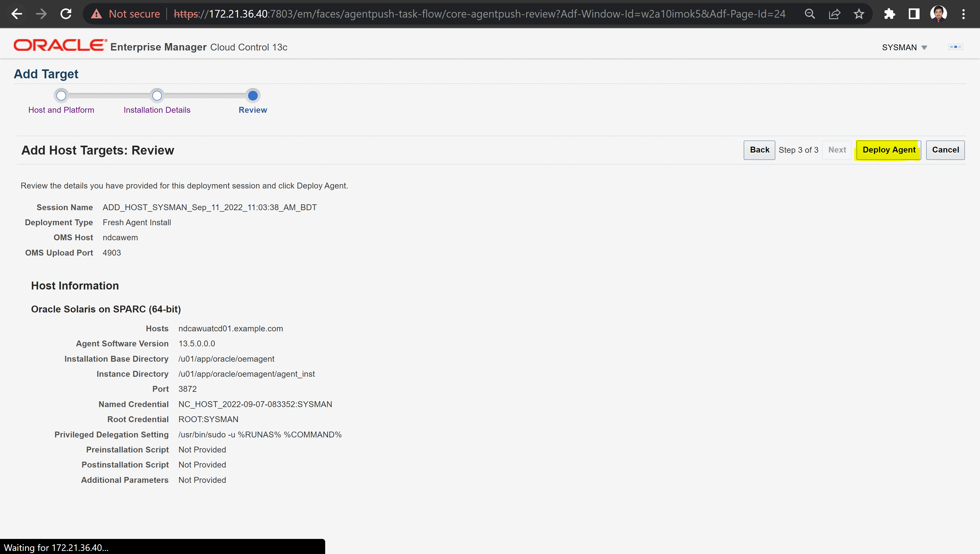Select the Review step label

(253, 110)
